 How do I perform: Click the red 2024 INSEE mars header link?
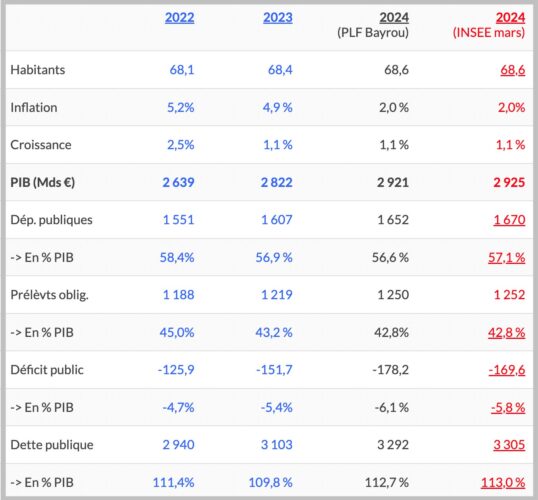(x=510, y=18)
